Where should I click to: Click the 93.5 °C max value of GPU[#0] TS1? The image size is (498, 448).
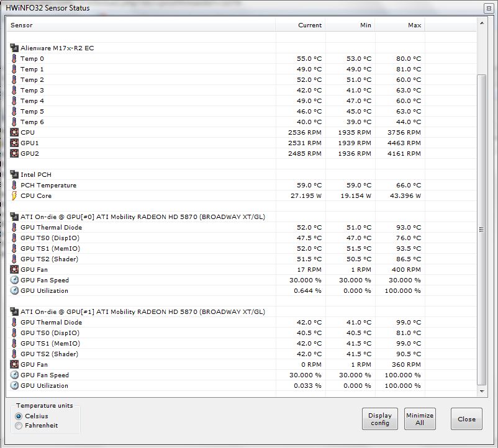pos(409,248)
